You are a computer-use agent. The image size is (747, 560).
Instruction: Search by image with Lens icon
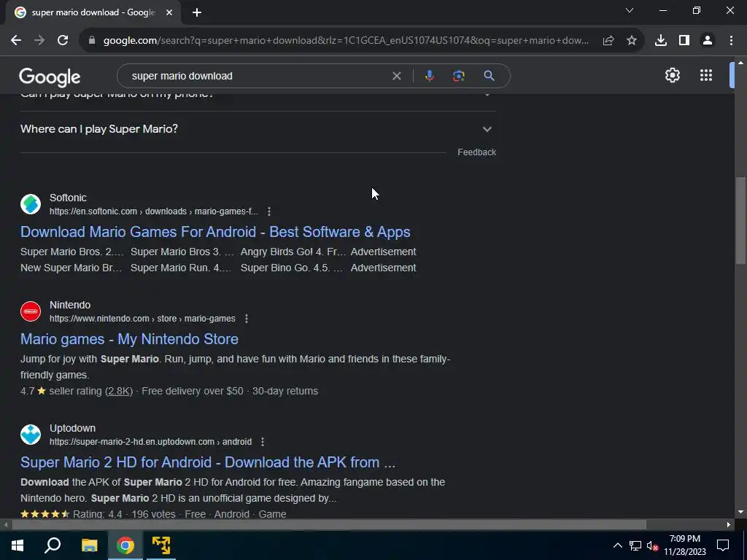pos(459,76)
